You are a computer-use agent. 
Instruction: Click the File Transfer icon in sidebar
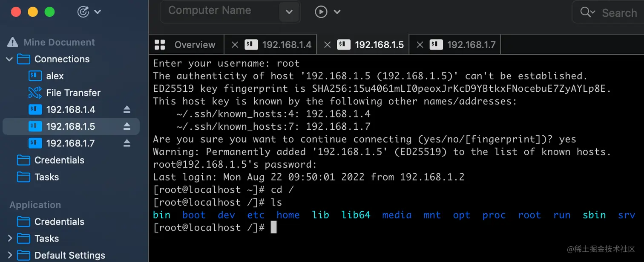[x=34, y=93]
